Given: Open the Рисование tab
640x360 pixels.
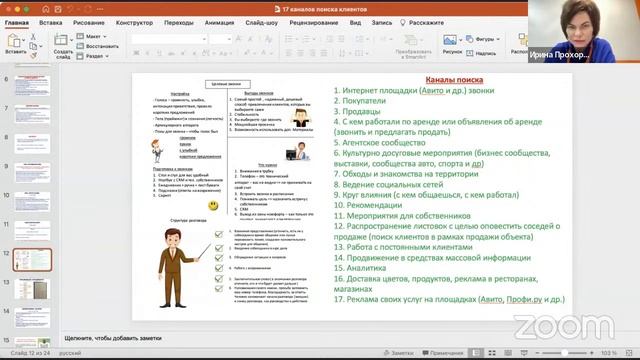Looking at the screenshot, I should click(89, 23).
